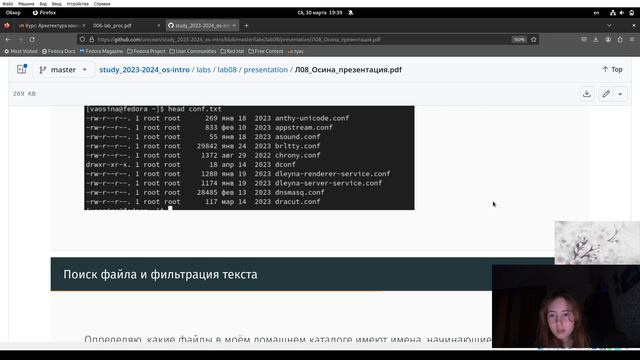Go to the lab08 folder breadcrumb

227,70
